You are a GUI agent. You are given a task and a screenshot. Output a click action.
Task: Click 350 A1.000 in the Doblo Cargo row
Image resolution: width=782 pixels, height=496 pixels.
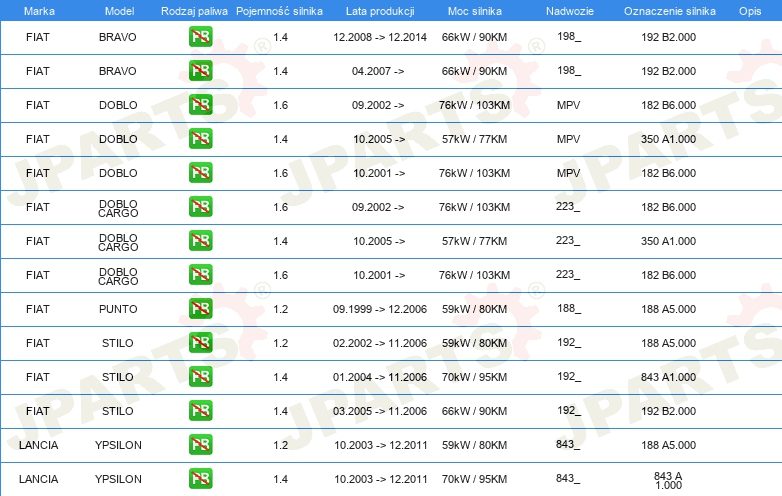point(668,241)
